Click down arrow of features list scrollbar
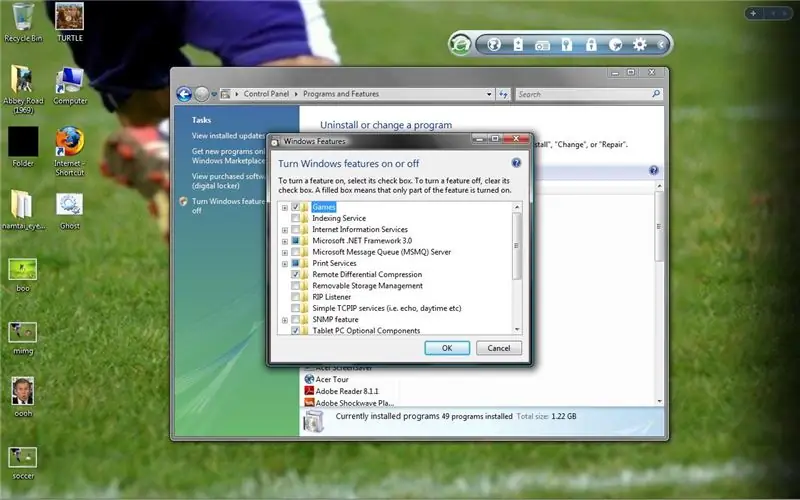This screenshot has height=500, width=800. coord(517,330)
